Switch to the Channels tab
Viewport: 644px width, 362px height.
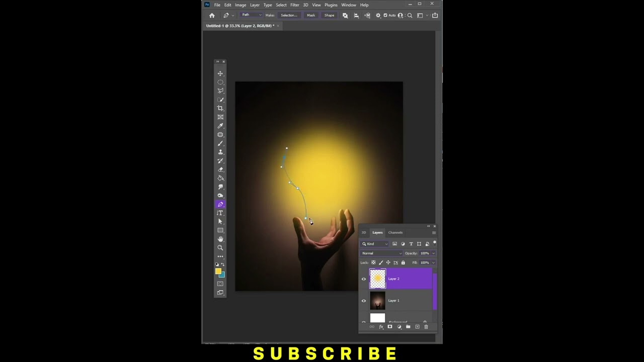395,233
